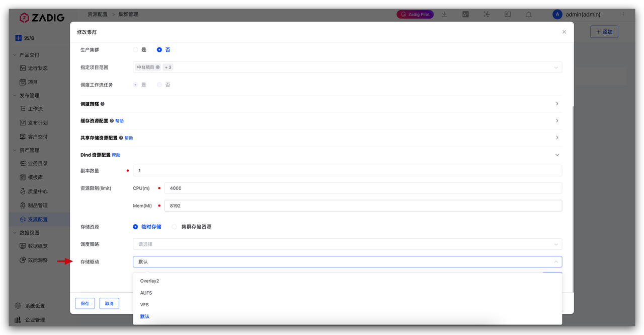Select 是 for 生产集群

pyautogui.click(x=135, y=50)
